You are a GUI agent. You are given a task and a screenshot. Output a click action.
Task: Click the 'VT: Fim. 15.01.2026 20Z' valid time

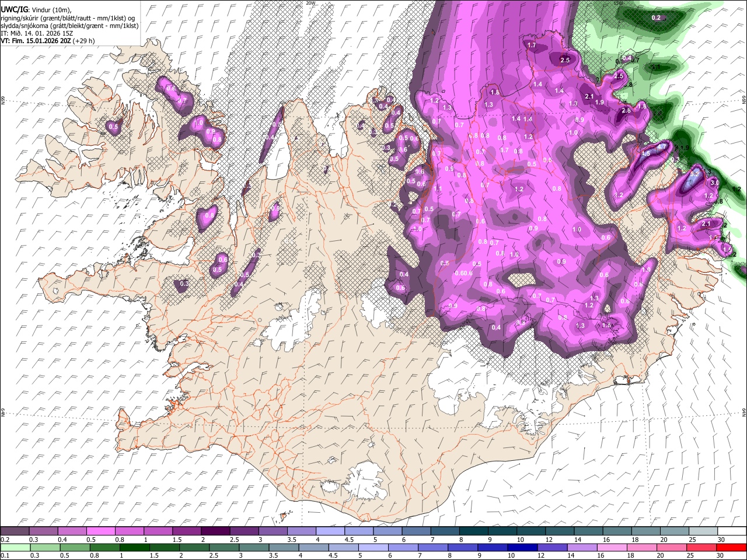(x=36, y=41)
